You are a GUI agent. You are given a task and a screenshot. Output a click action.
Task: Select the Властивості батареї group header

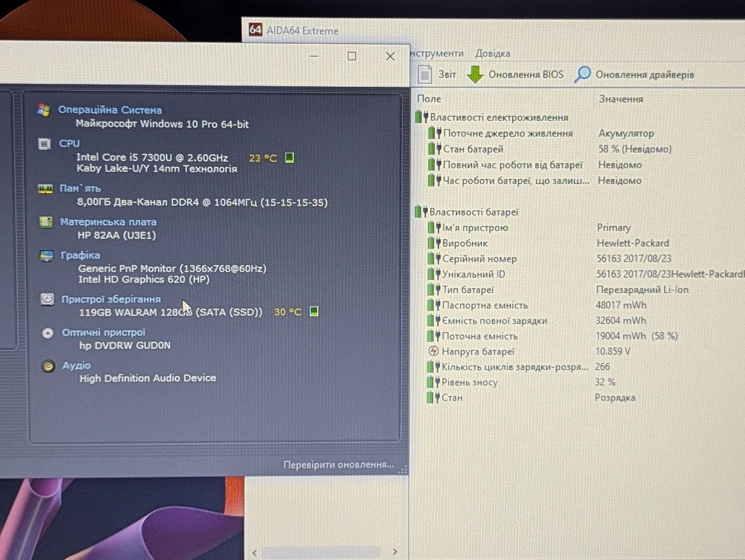pyautogui.click(x=473, y=212)
